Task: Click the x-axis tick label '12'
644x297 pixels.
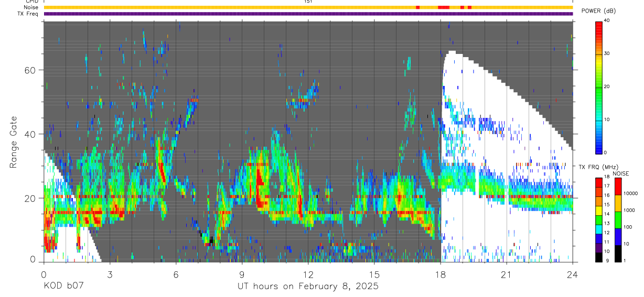Action: [308, 274]
